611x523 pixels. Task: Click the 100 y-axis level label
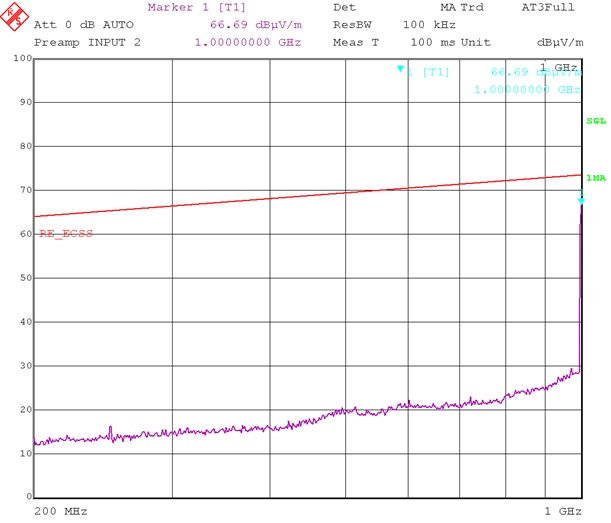point(23,58)
